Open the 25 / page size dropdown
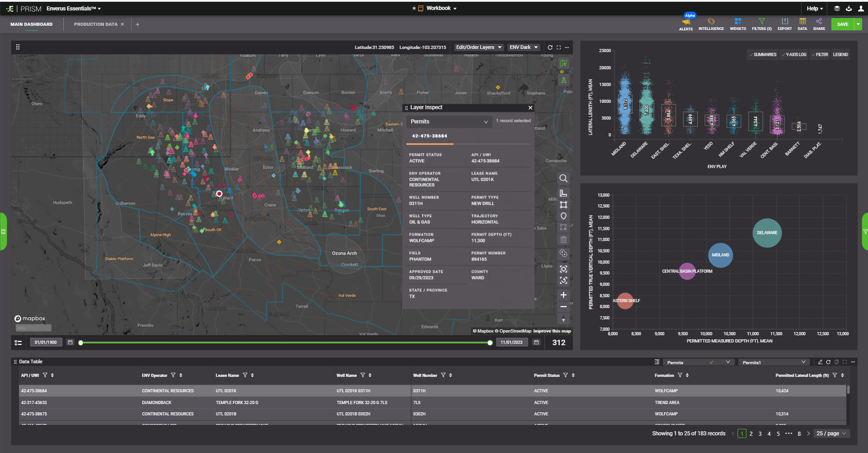The image size is (868, 453). click(x=831, y=434)
